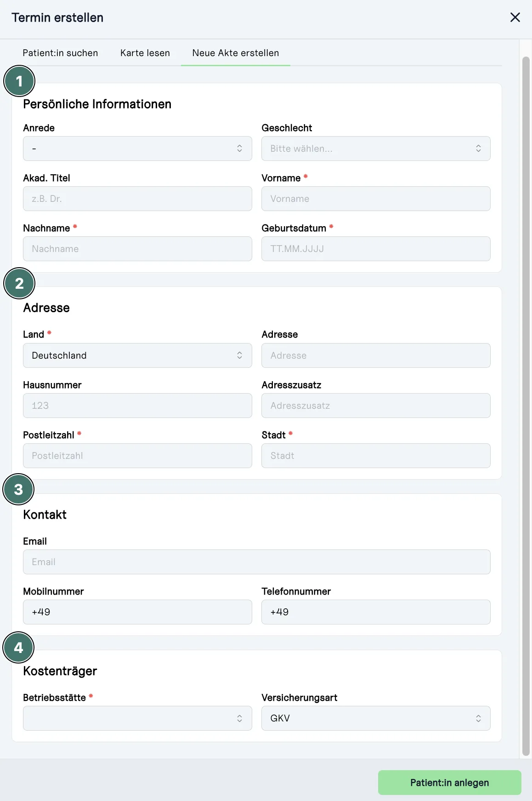Select the Telefonnummer input field

pos(376,612)
